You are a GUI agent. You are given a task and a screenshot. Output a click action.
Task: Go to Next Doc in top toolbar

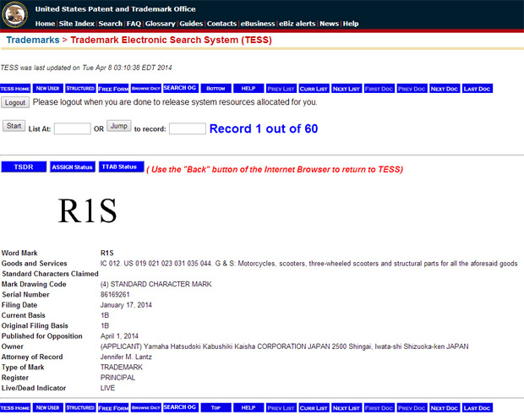click(445, 89)
